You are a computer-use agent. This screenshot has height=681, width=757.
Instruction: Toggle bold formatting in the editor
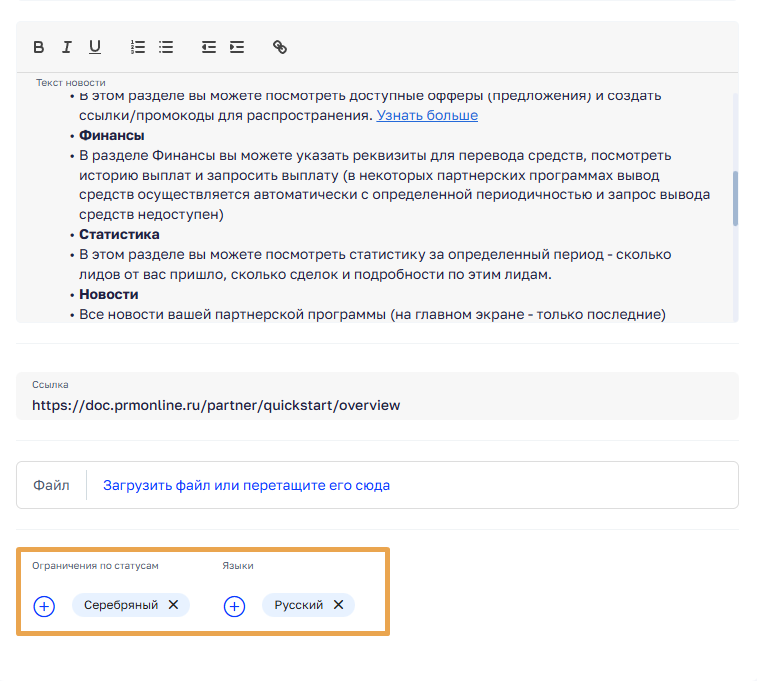coord(39,47)
